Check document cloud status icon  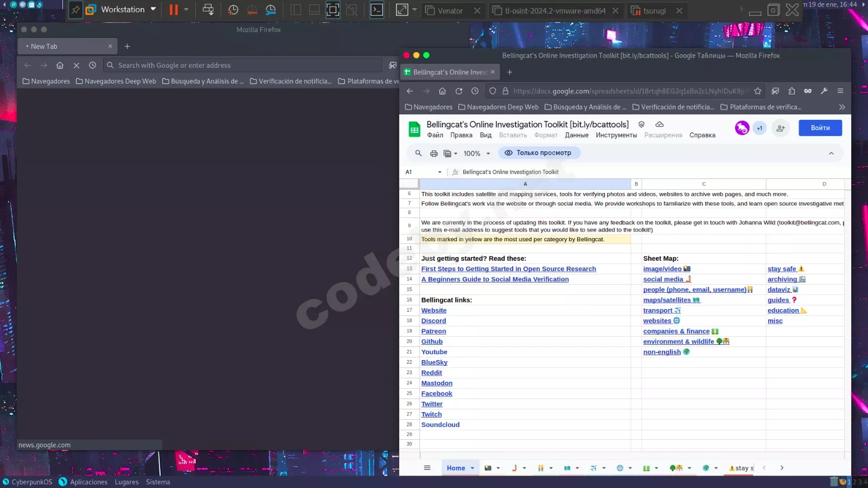(660, 125)
